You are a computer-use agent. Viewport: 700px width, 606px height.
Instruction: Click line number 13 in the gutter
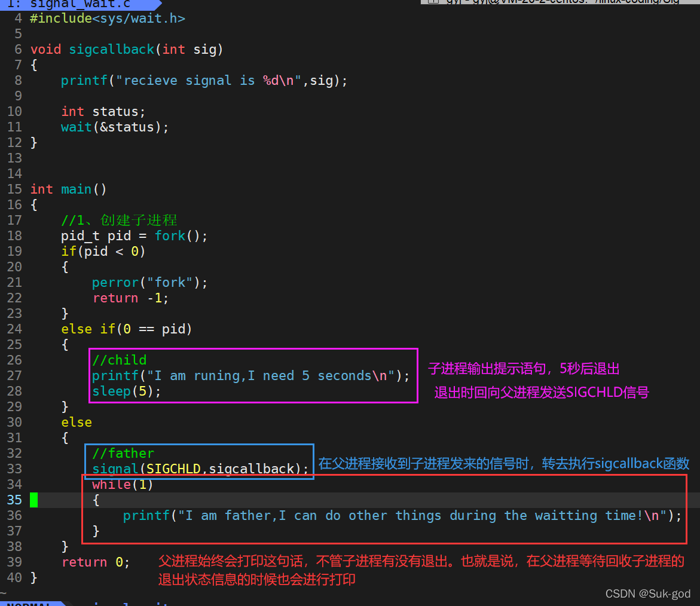(x=14, y=158)
